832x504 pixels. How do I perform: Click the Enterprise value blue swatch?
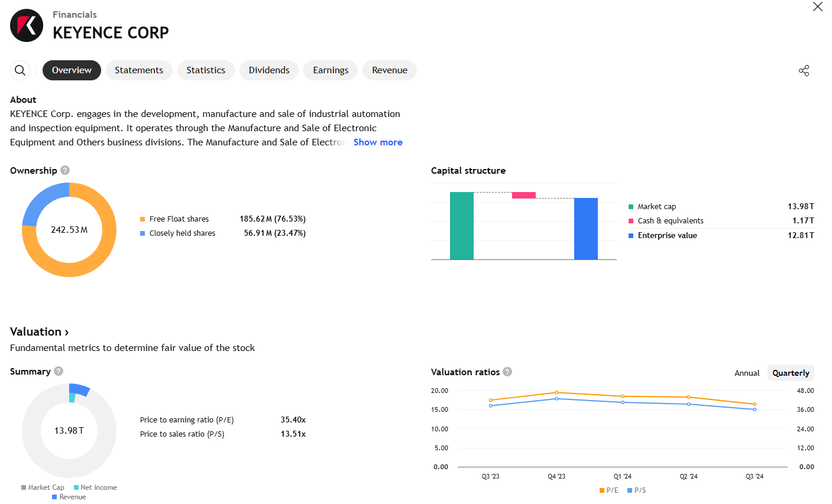(631, 236)
